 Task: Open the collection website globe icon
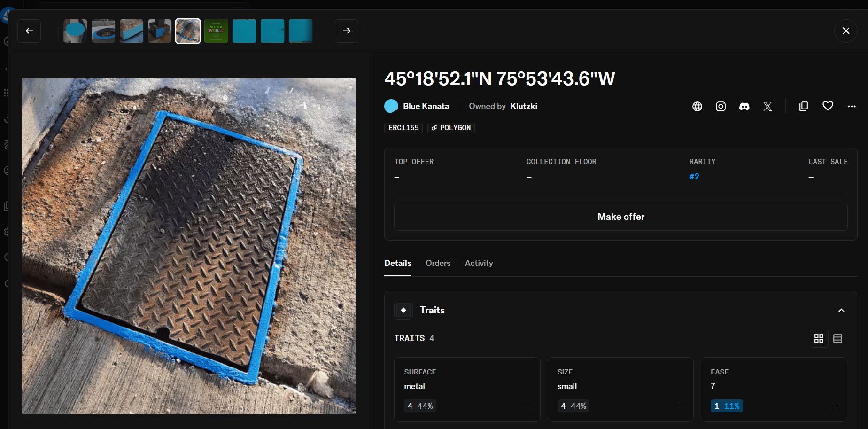[697, 107]
